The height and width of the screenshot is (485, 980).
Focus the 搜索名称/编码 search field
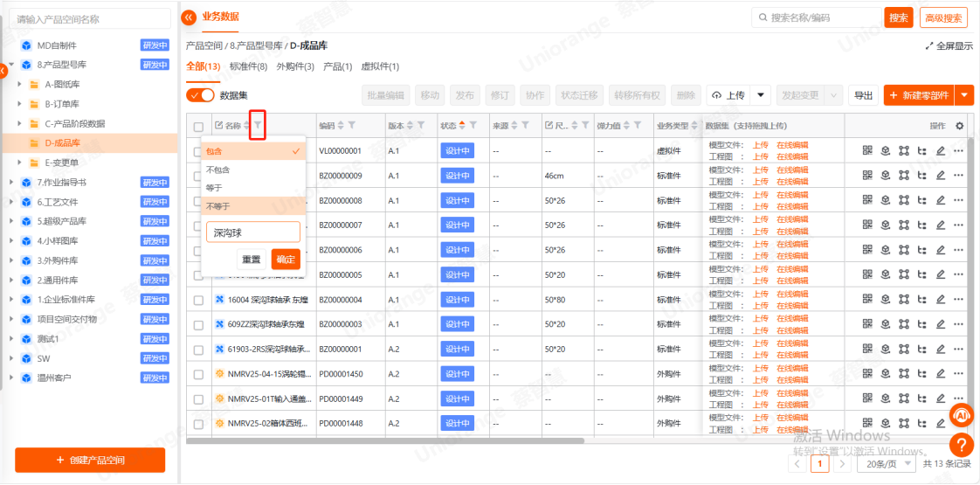coord(815,18)
